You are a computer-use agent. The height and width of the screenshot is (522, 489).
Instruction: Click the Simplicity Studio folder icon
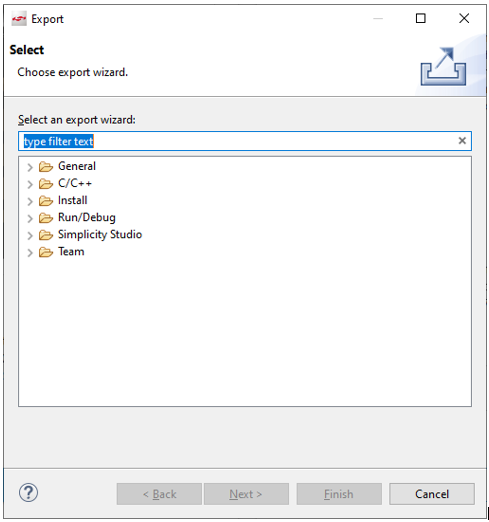46,235
